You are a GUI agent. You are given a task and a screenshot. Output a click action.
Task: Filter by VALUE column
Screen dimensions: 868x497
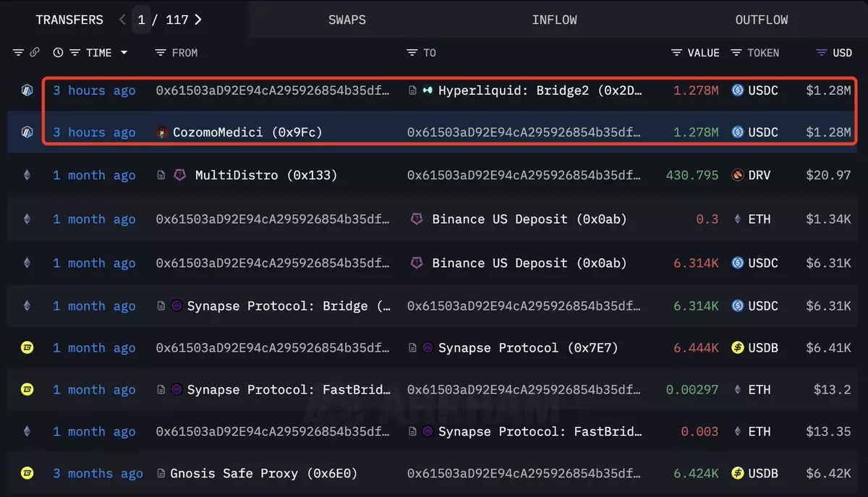676,53
